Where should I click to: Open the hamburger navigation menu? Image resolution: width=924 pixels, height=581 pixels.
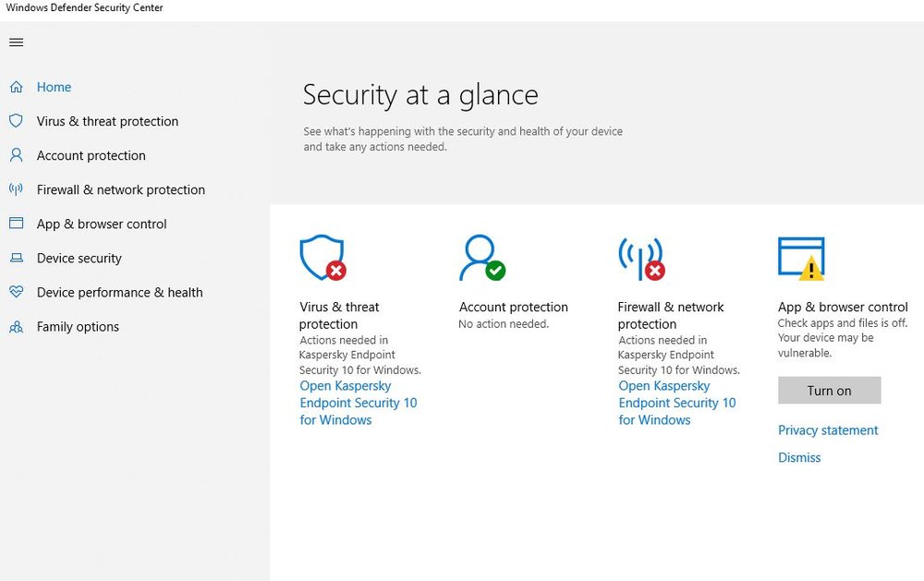[16, 42]
